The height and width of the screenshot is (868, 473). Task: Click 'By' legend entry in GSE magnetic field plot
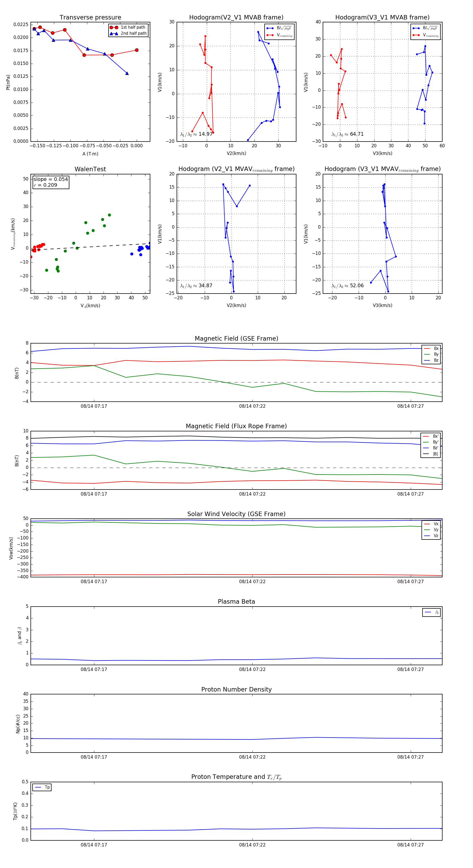point(431,354)
